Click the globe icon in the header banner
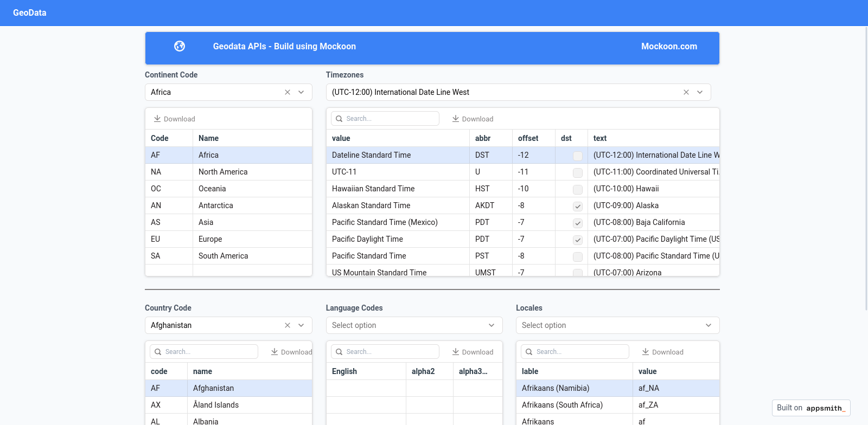868x425 pixels. click(x=180, y=47)
